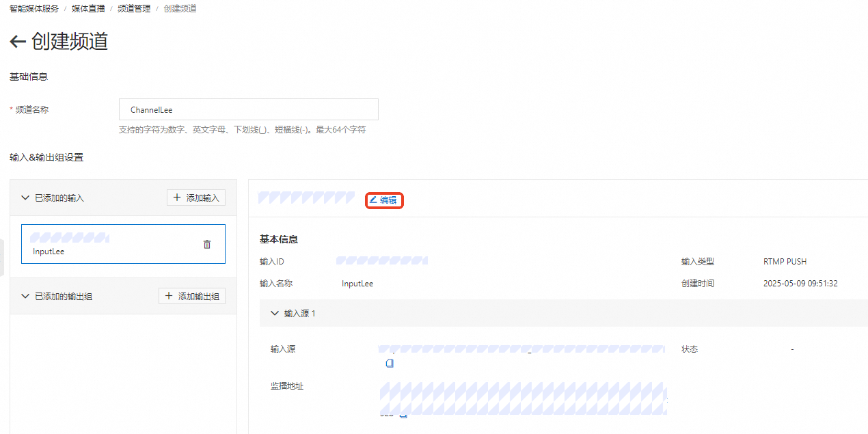
Task: Open 媒体直播 breadcrumb link
Action: [x=89, y=9]
